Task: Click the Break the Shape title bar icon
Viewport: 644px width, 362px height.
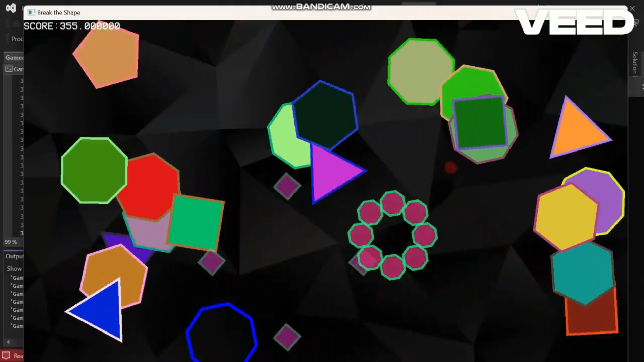Action: tap(31, 12)
